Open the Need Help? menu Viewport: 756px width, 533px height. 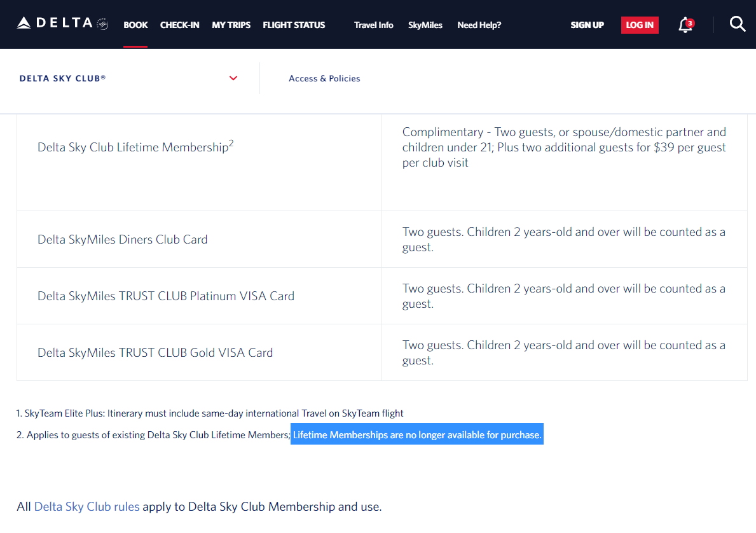[479, 25]
